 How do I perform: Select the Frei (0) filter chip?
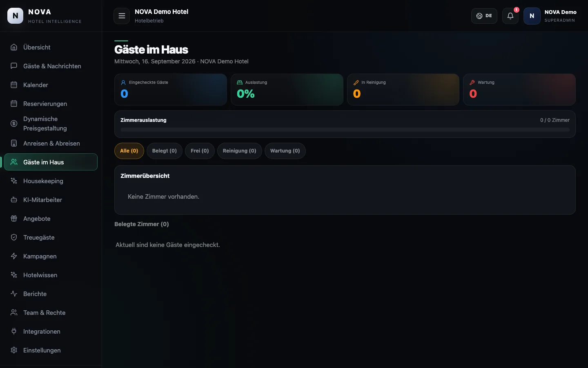click(200, 151)
